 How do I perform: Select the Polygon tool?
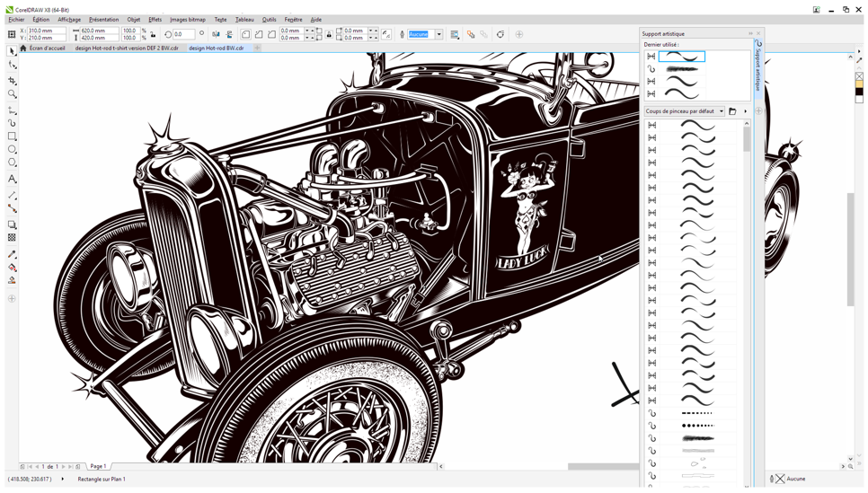pyautogui.click(x=13, y=163)
